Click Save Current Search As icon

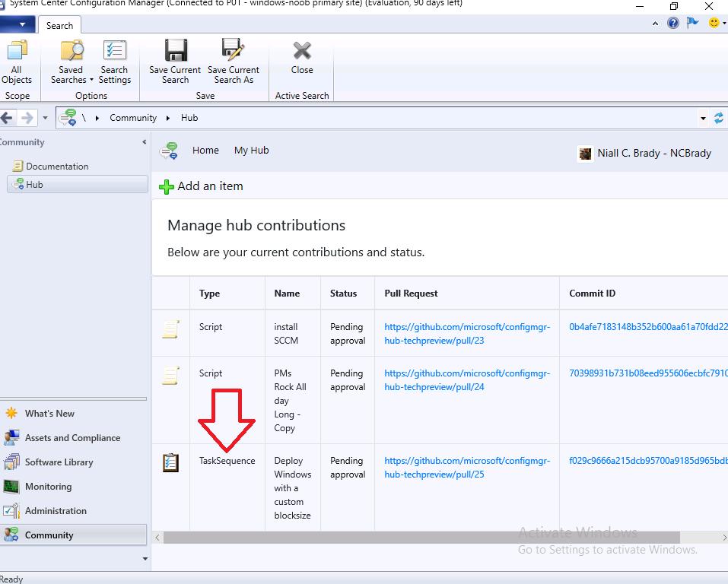tap(233, 50)
